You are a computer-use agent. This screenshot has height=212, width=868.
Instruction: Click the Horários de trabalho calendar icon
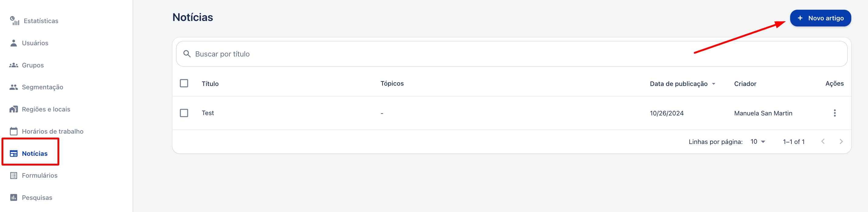(13, 131)
